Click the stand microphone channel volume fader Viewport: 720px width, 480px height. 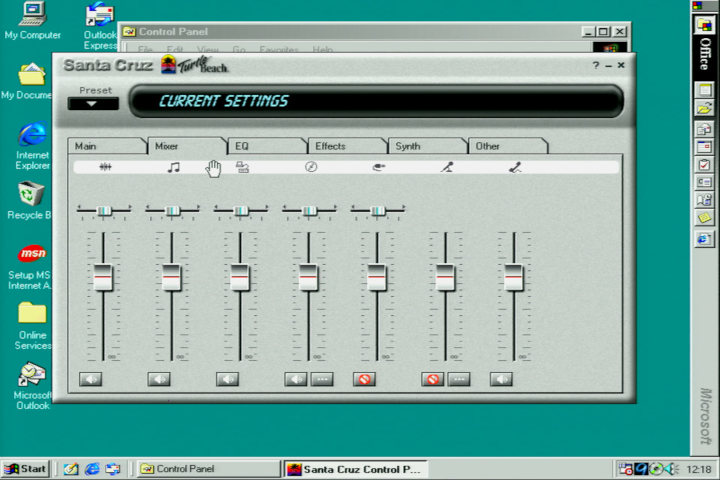point(445,277)
